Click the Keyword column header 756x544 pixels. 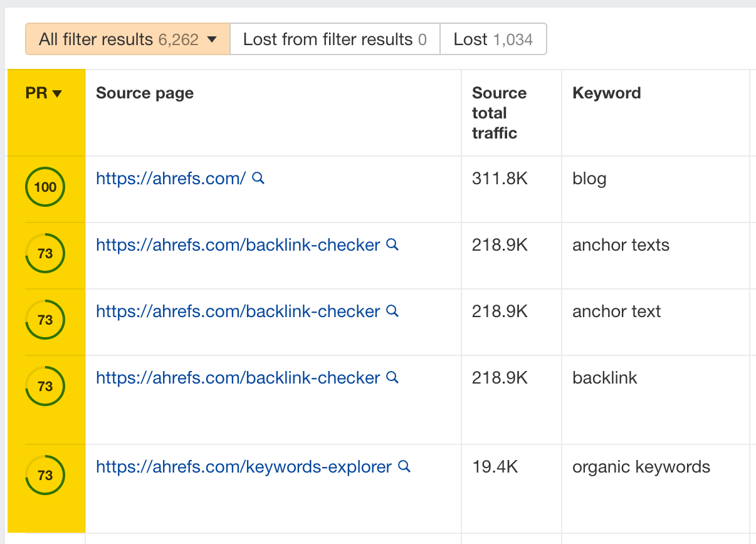[606, 93]
